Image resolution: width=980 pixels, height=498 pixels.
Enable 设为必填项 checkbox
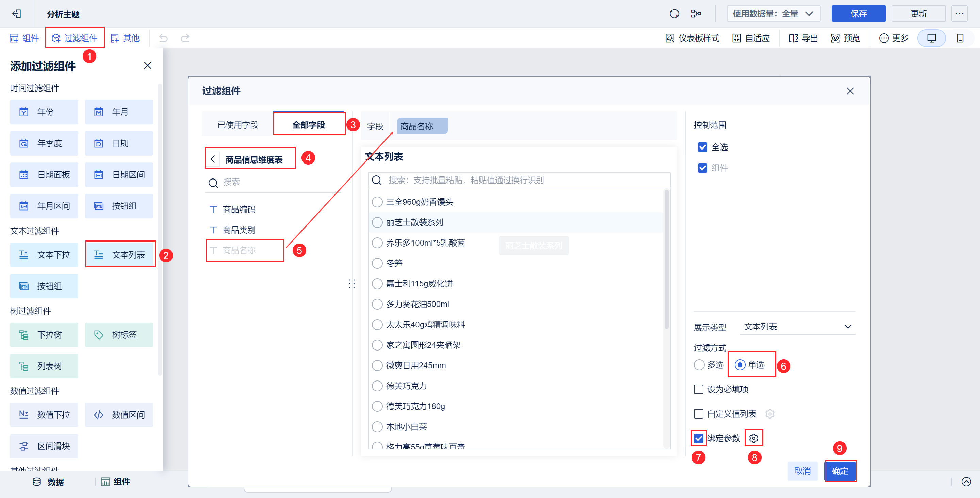point(699,389)
